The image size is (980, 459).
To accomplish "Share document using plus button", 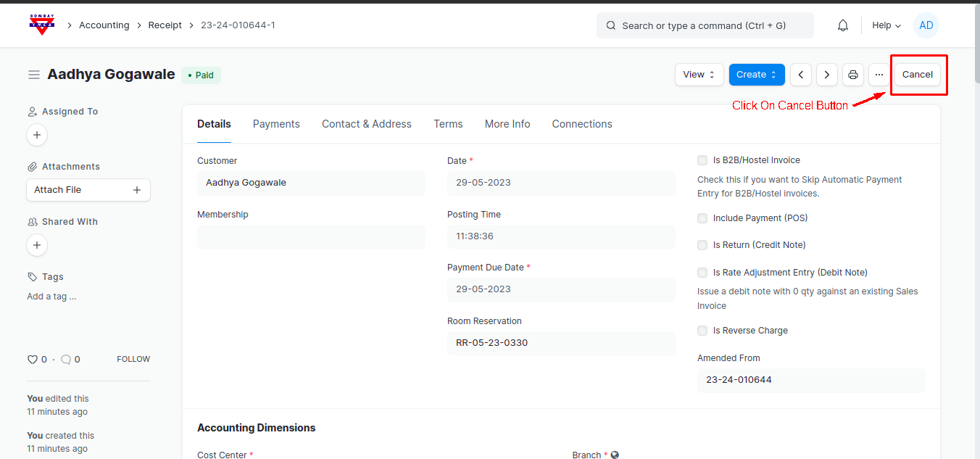I will pyautogui.click(x=37, y=245).
